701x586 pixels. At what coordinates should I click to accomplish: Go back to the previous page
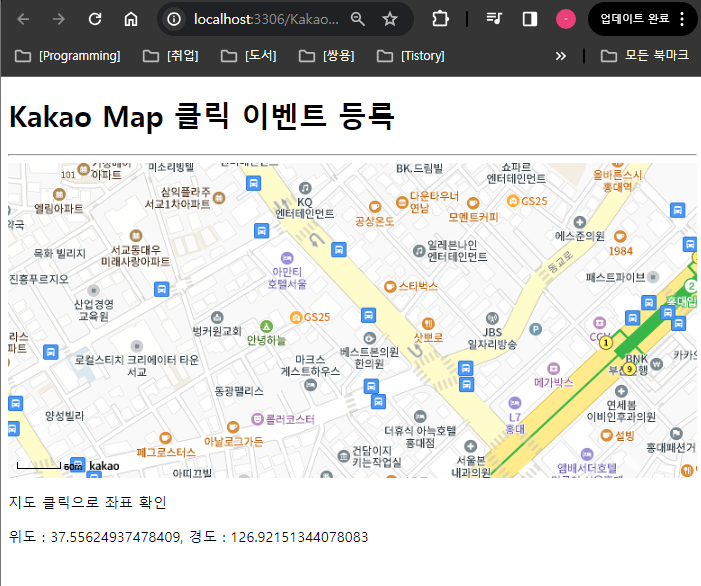pyautogui.click(x=23, y=19)
